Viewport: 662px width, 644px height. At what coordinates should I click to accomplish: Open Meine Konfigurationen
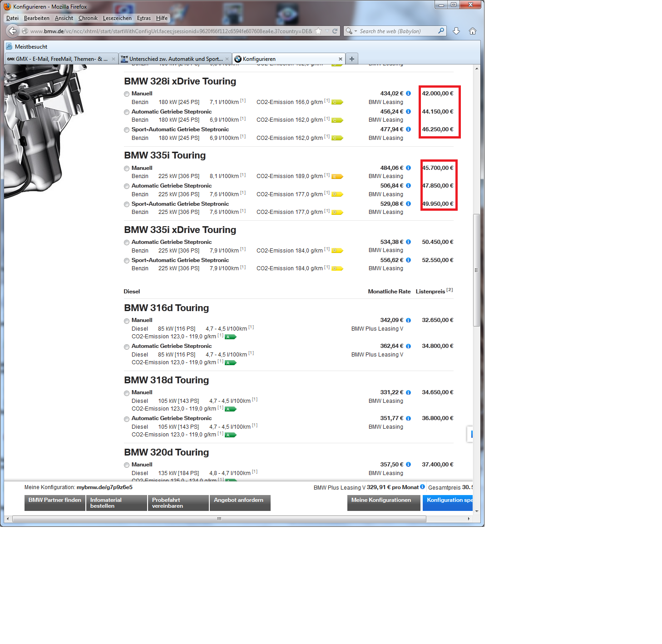pyautogui.click(x=384, y=503)
